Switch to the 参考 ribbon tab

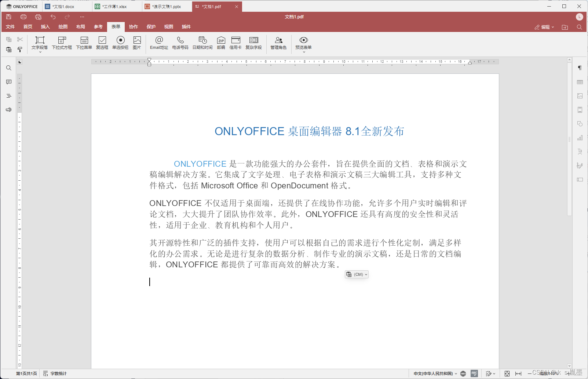(98, 27)
